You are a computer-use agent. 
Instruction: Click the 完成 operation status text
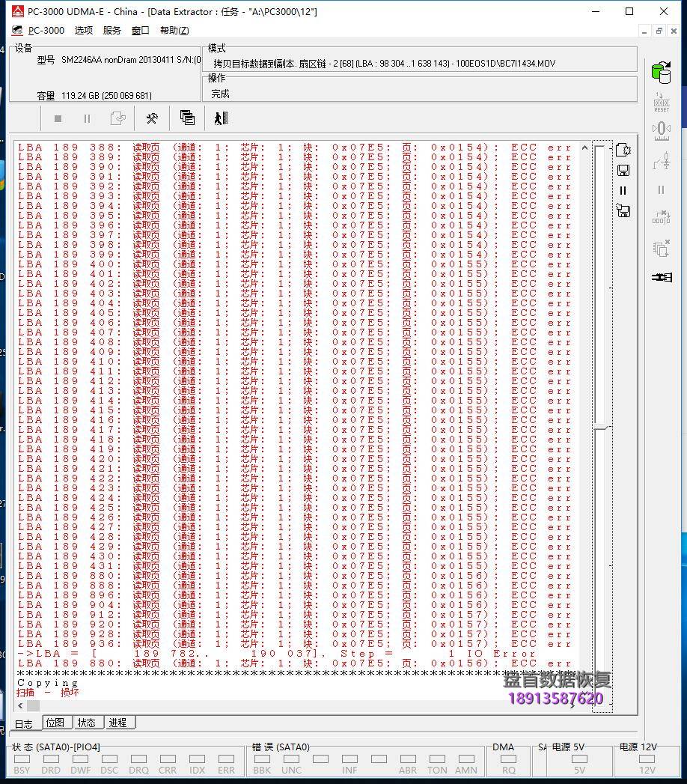coord(220,94)
